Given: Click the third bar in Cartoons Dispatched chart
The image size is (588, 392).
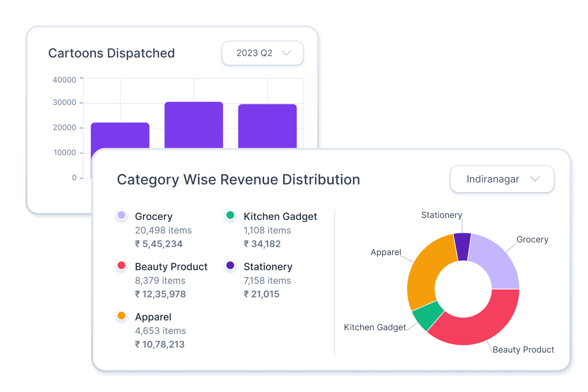Looking at the screenshot, I should point(268,126).
